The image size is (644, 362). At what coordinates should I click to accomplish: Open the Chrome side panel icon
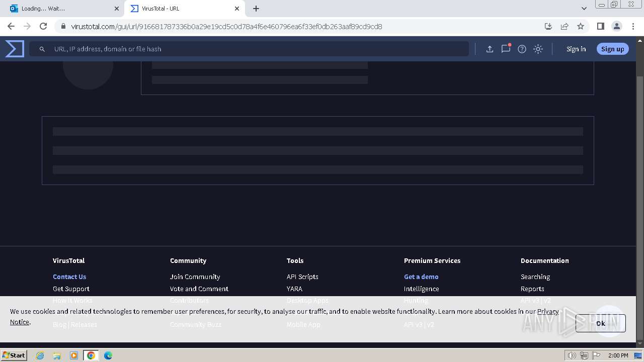click(x=600, y=26)
